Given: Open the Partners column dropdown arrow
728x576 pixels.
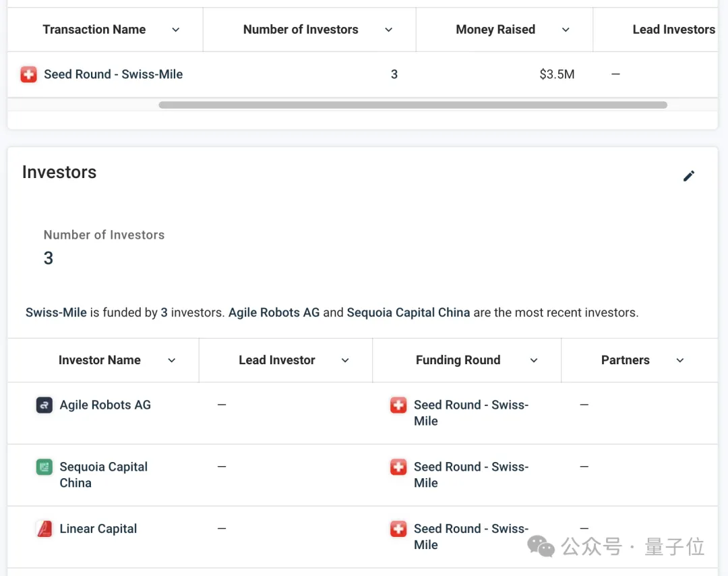Looking at the screenshot, I should point(680,360).
